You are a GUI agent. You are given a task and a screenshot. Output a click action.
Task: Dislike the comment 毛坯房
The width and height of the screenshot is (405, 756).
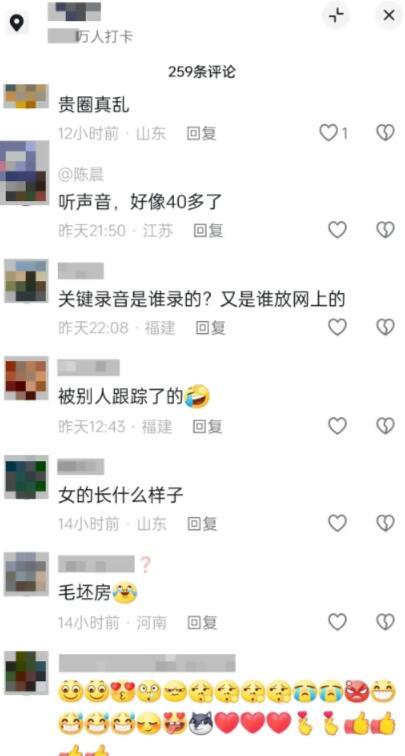point(385,622)
